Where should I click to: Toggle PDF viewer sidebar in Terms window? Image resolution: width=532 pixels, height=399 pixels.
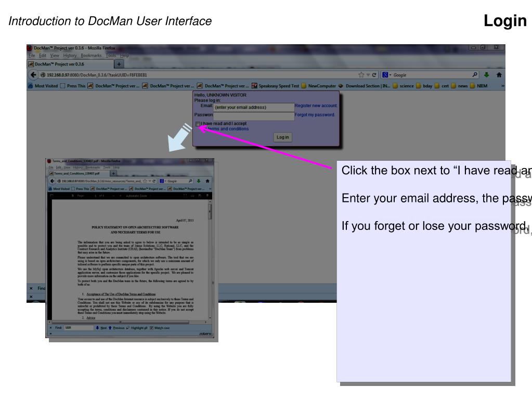pyautogui.click(x=52, y=196)
